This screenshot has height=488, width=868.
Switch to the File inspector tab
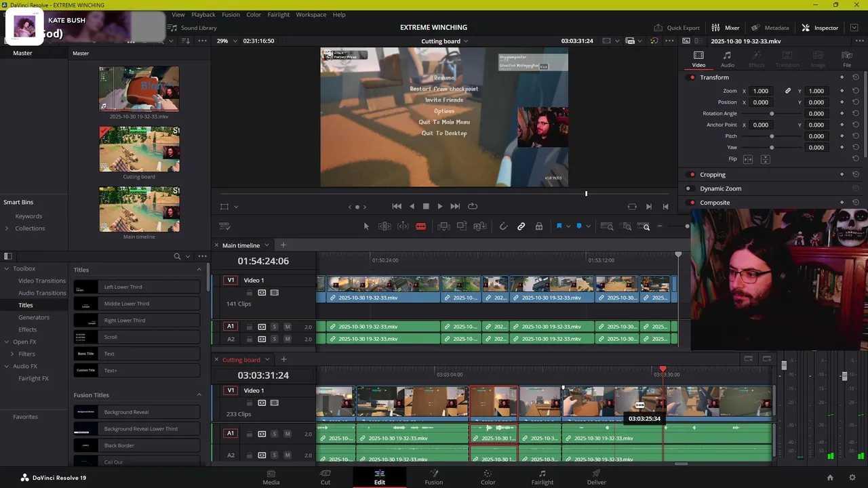pos(847,59)
